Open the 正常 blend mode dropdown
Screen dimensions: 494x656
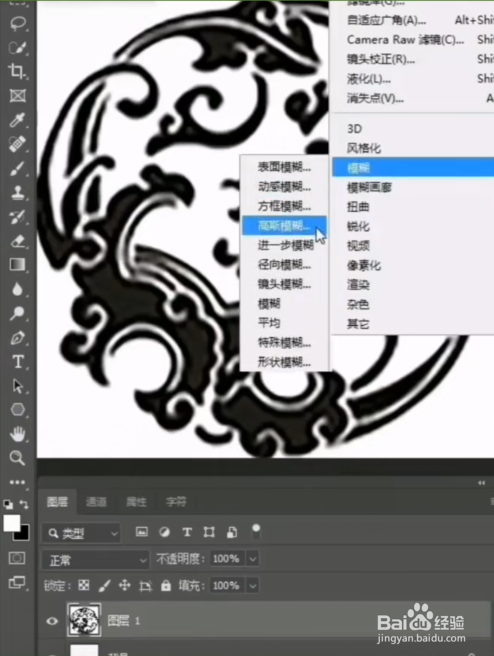(x=96, y=560)
